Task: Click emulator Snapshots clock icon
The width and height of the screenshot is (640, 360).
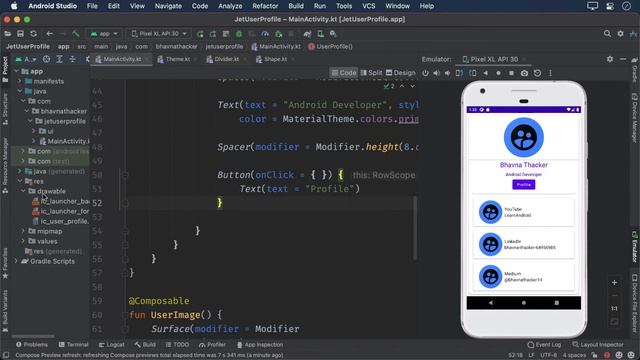Action: (x=538, y=73)
